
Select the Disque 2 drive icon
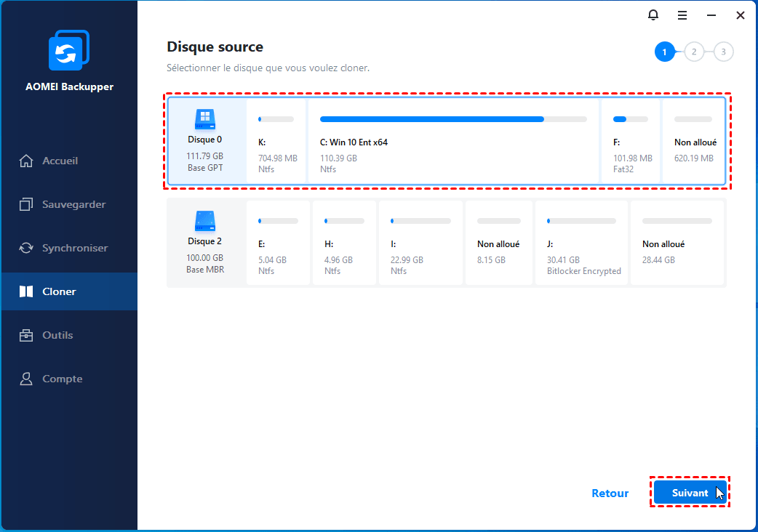(x=205, y=221)
